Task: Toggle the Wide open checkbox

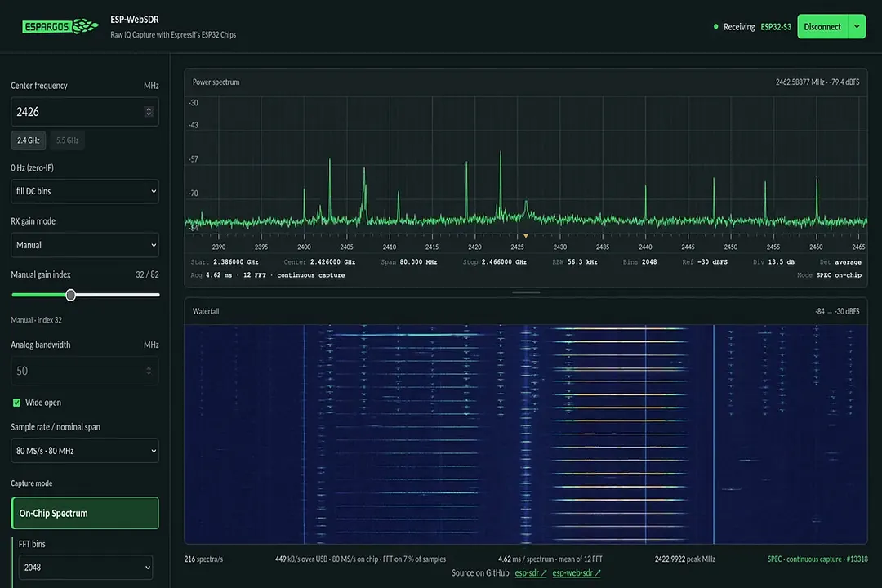Action: click(x=16, y=403)
